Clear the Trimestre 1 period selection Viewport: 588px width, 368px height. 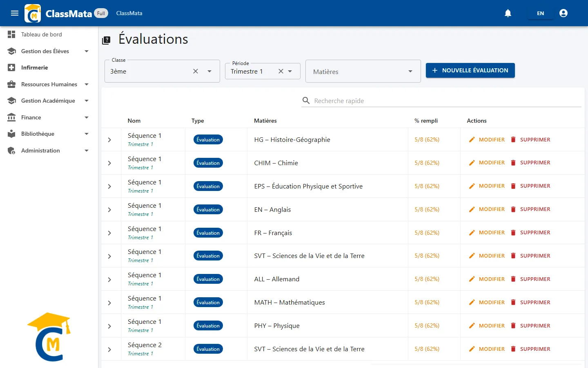pos(281,71)
